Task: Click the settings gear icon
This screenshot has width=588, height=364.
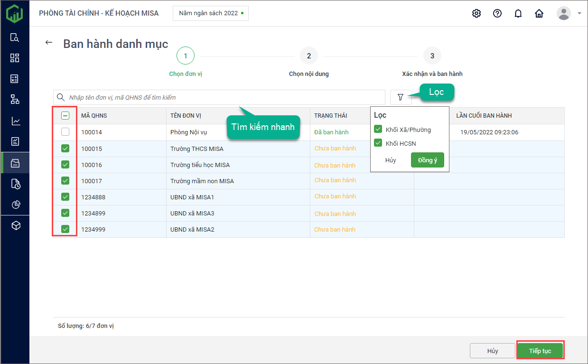Action: [x=476, y=13]
